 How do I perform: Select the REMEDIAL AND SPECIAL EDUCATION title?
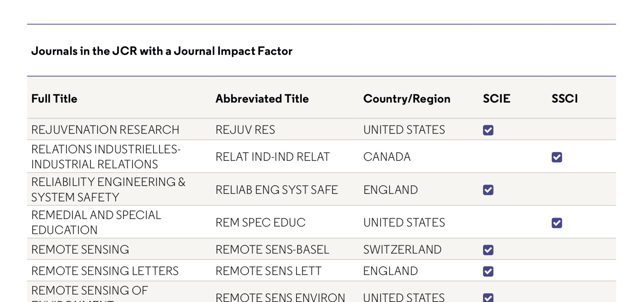pos(96,222)
